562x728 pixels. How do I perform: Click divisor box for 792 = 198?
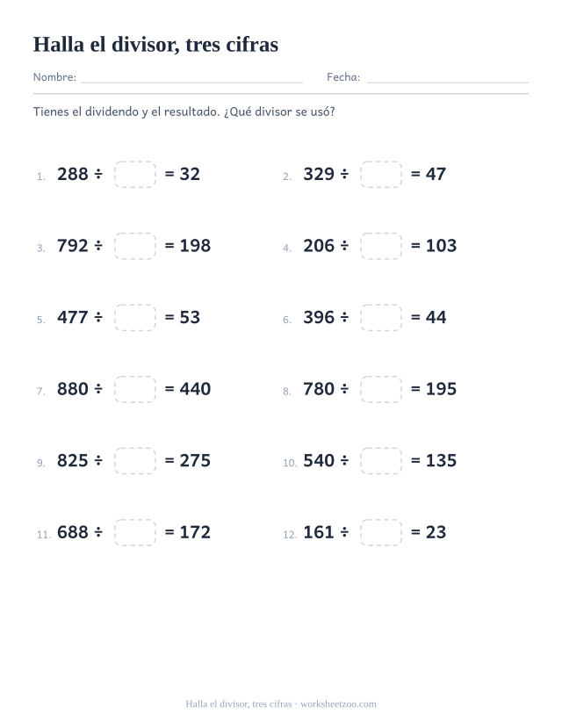pyautogui.click(x=135, y=246)
